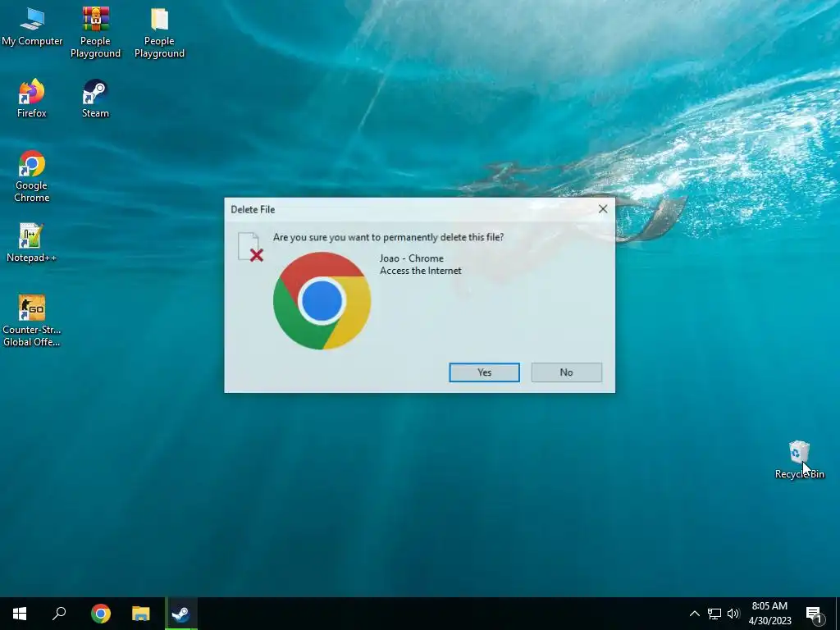Click the "Access the Internet" description text

pyautogui.click(x=421, y=271)
